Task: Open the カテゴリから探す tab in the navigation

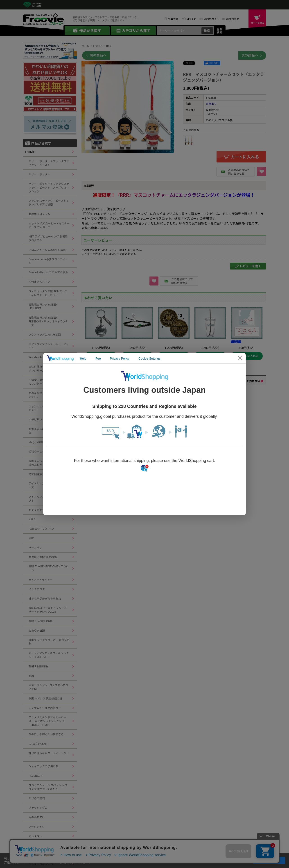Action: tap(133, 31)
